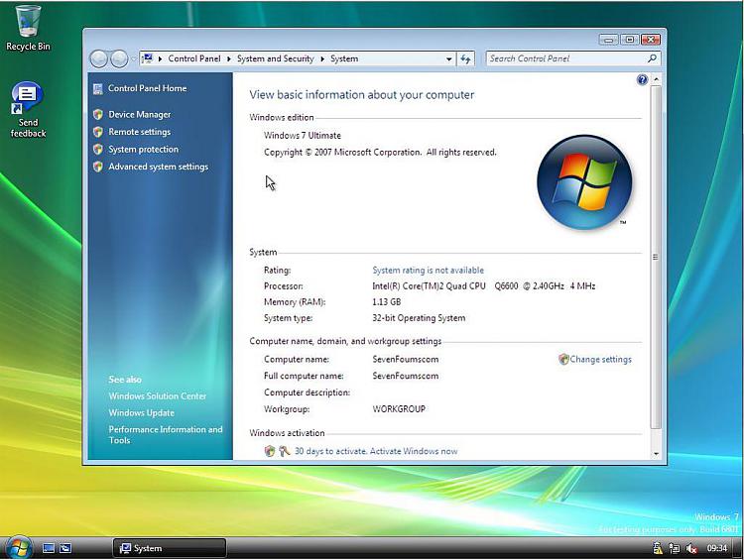Click the keys icon in Windows activation
The height and width of the screenshot is (560, 744).
click(285, 451)
